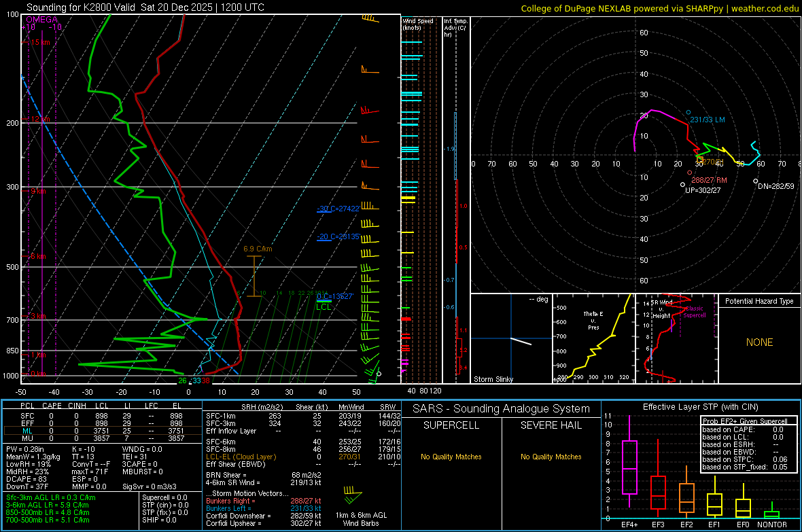
Task: Click the 6.9 C/km lapse rate label
Action: (258, 249)
